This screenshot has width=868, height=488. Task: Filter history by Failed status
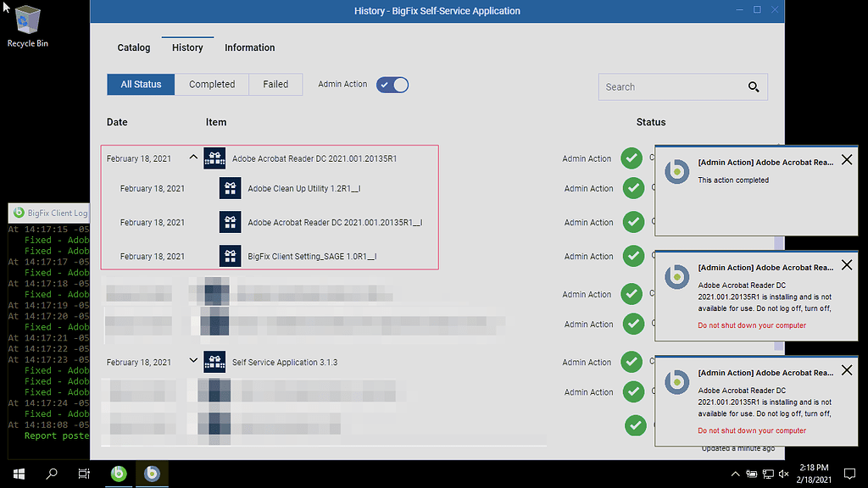point(275,84)
